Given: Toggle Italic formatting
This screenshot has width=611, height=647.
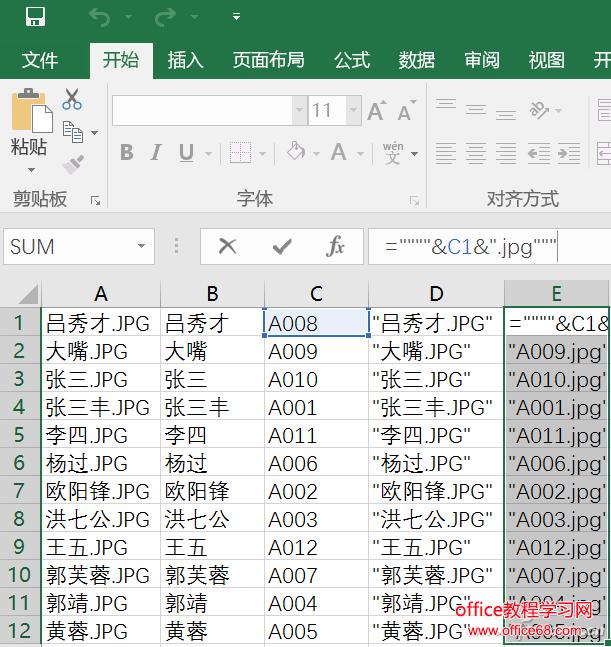Looking at the screenshot, I should pos(156,153).
